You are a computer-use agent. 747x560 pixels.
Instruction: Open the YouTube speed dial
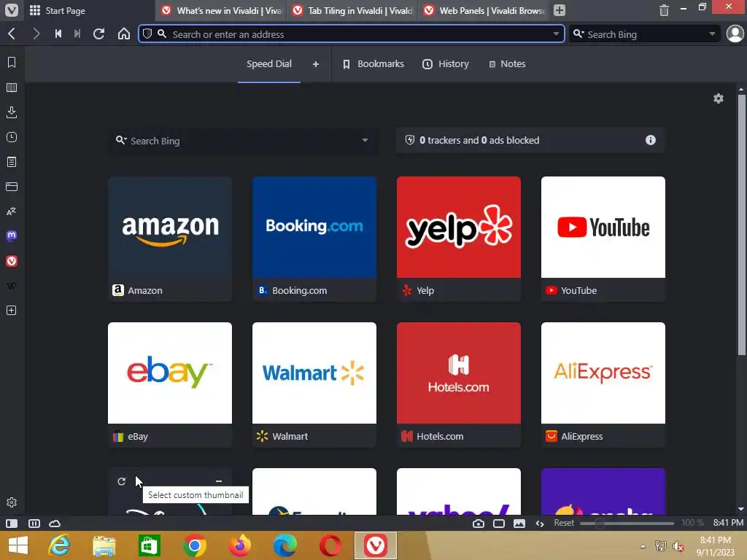coord(603,239)
